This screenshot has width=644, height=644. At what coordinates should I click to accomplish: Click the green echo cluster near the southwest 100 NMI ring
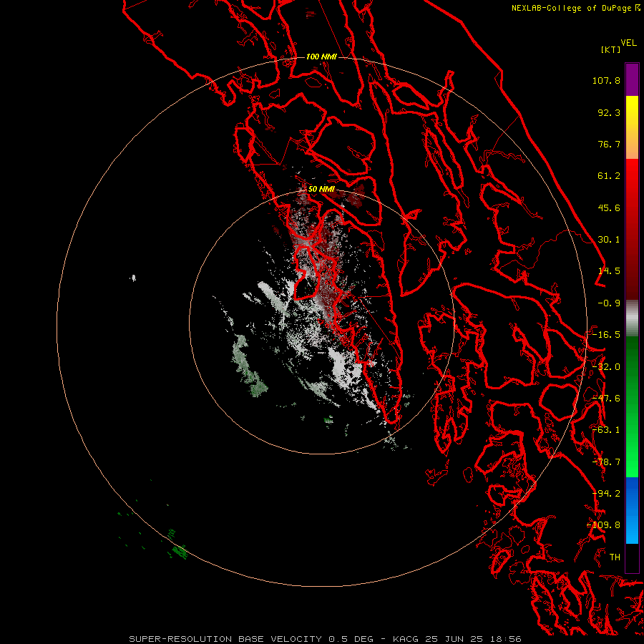point(179,550)
